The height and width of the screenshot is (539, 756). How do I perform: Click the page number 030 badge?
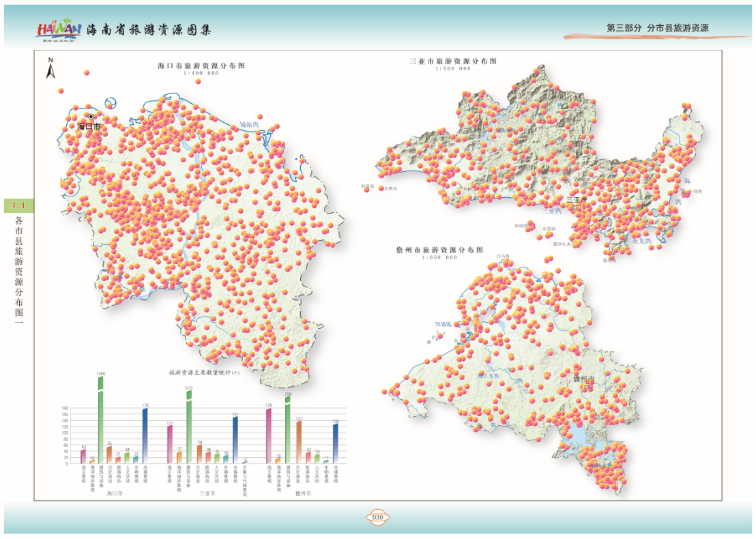(377, 517)
